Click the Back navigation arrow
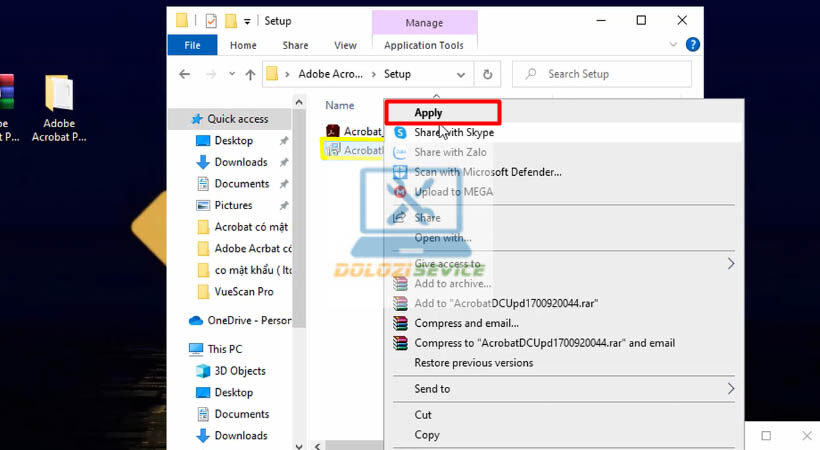This screenshot has width=820, height=450. (x=184, y=74)
